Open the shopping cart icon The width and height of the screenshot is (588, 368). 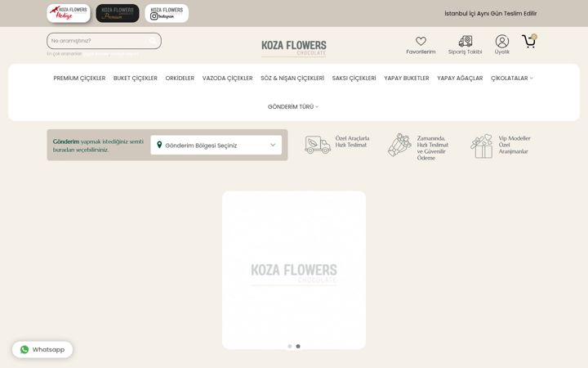click(528, 41)
